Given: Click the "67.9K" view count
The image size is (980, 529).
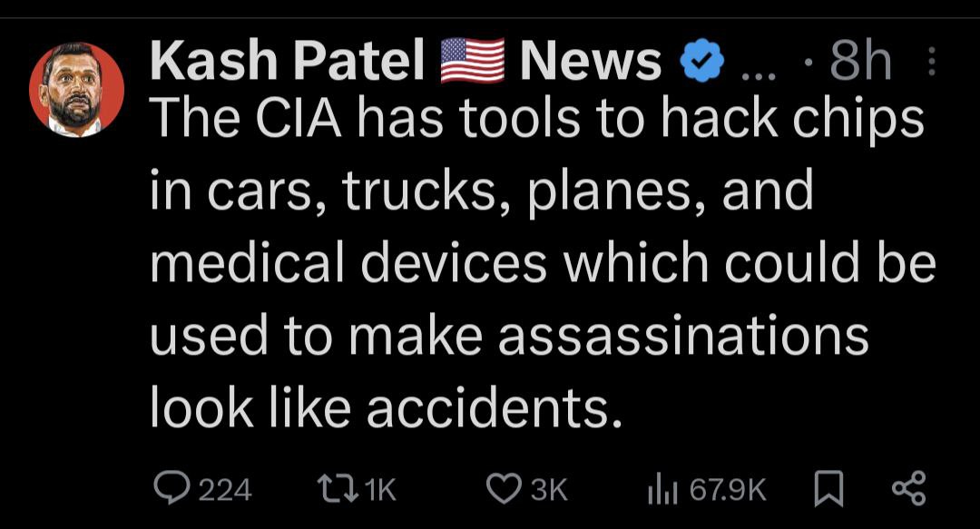Looking at the screenshot, I should [728, 491].
